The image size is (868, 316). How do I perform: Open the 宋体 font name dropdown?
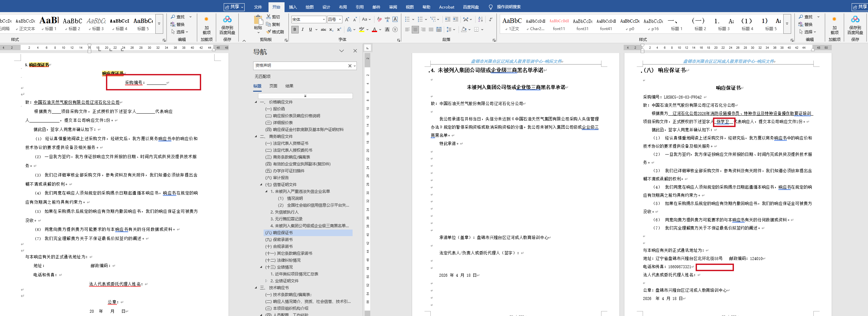[324, 20]
